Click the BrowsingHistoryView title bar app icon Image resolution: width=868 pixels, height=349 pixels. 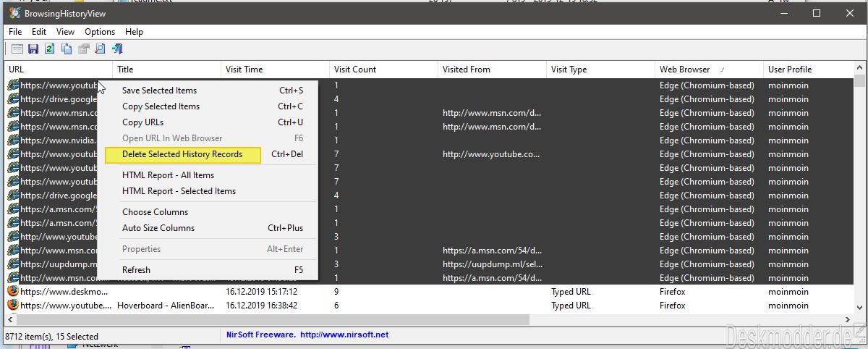pos(14,13)
